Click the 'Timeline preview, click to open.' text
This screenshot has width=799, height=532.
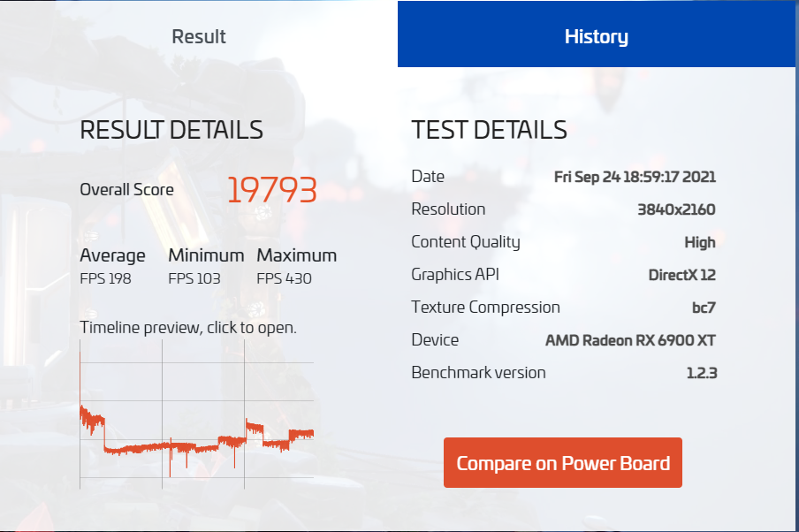tap(188, 327)
